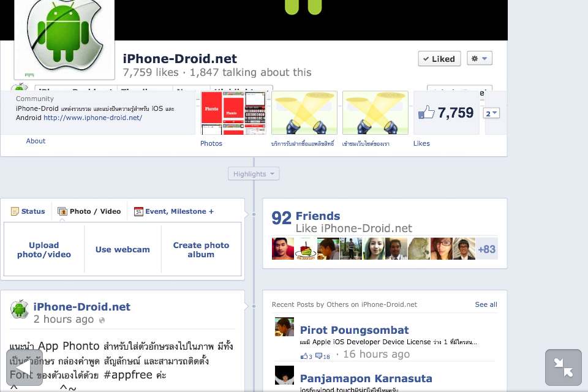Open the Photos thumbnail box
The height and width of the screenshot is (392, 588).
233,113
